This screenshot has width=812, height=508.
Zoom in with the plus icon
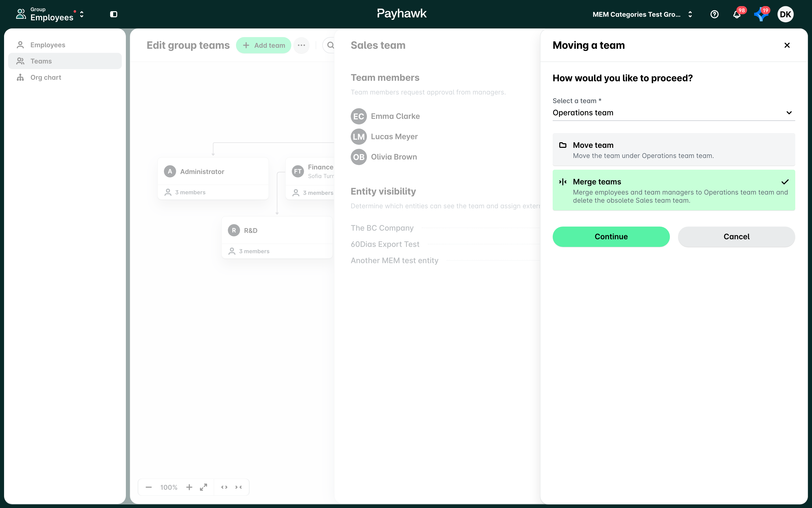[189, 487]
